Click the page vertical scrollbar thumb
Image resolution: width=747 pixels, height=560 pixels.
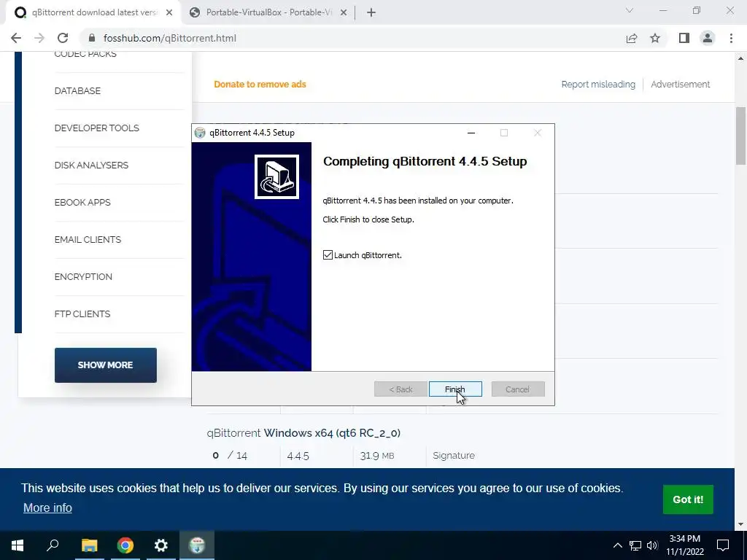pos(740,136)
